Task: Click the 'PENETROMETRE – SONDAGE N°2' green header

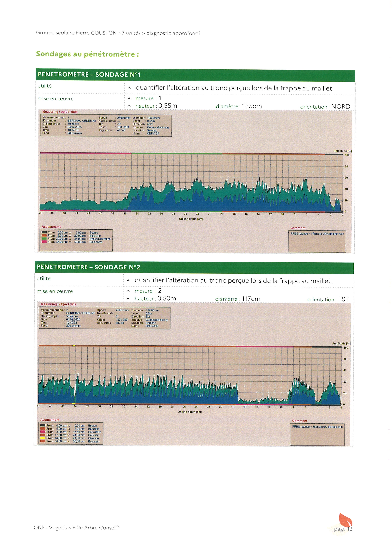Action: (x=89, y=267)
